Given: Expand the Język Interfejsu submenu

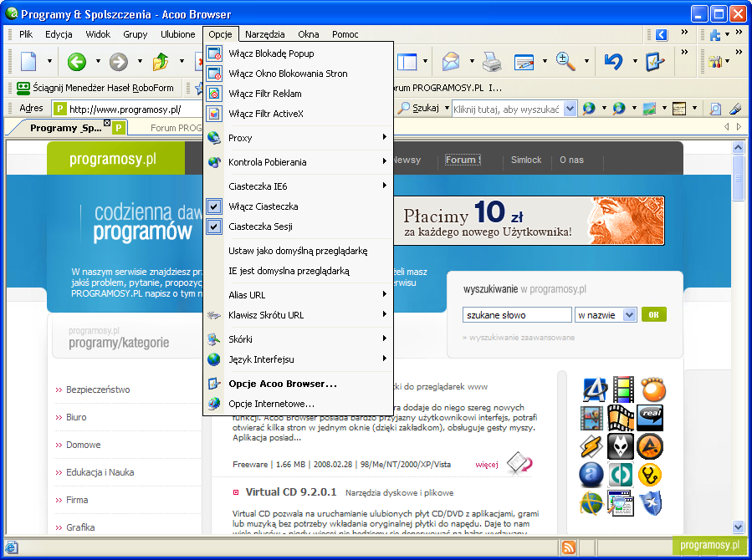Looking at the screenshot, I should [x=299, y=359].
